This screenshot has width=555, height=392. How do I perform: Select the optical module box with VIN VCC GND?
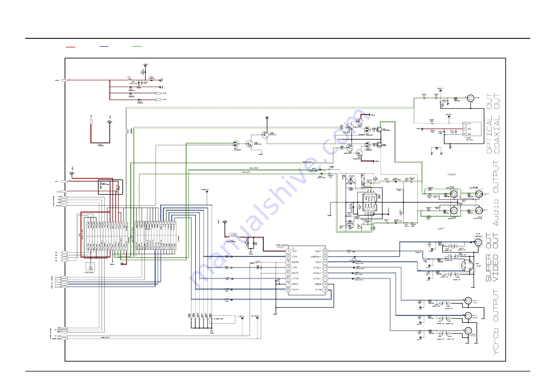472,129
